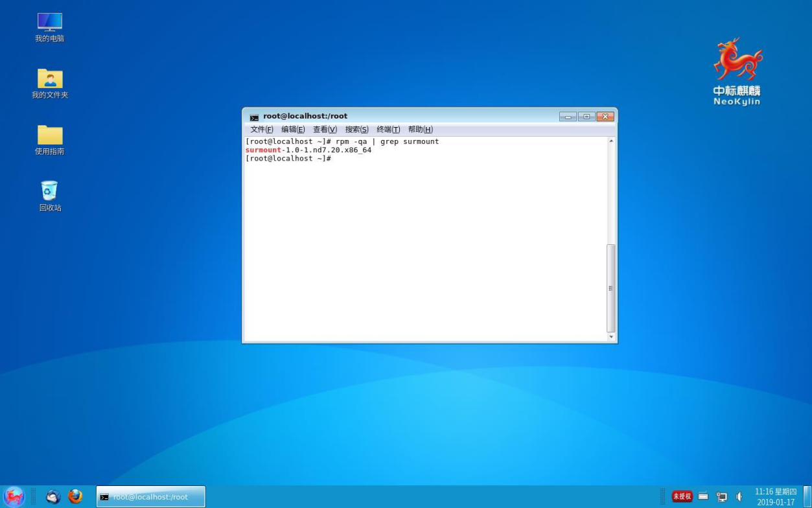The image size is (812, 508).
Task: Click the terminal scrollbar up arrow
Action: click(x=610, y=141)
